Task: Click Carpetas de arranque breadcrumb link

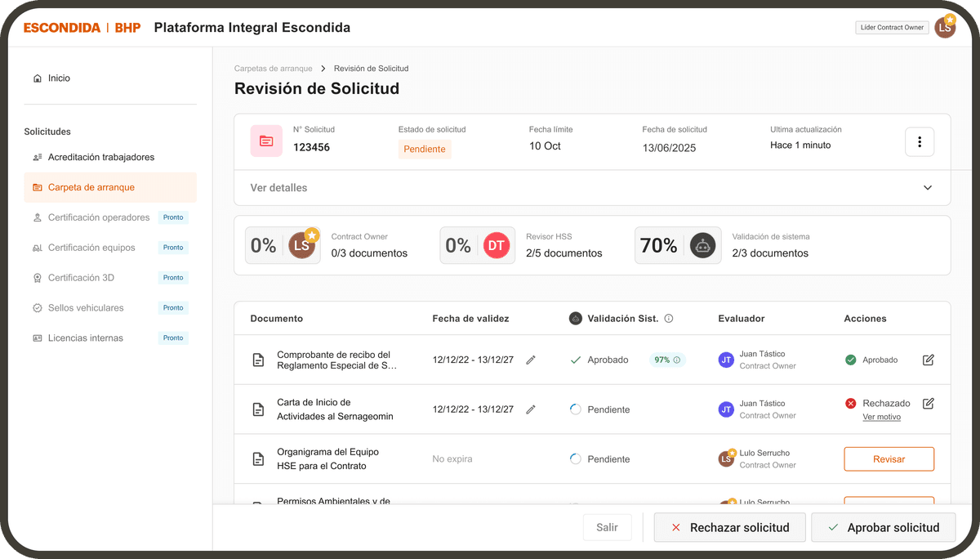Action: coord(273,69)
